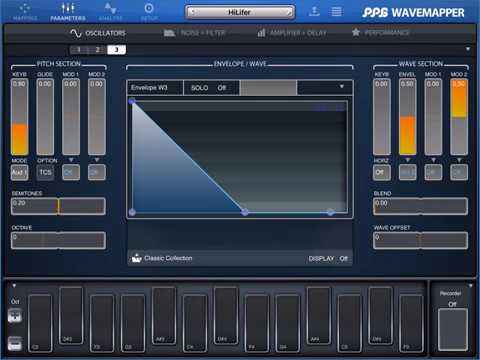Click the envelope middle bottom point
Image resolution: width=480 pixels, height=360 pixels.
click(x=245, y=212)
